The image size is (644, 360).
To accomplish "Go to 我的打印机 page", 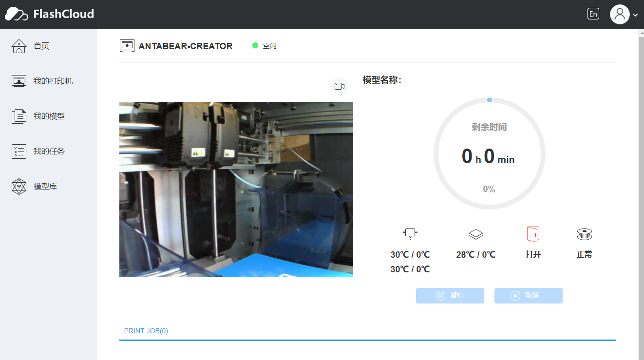I will [x=53, y=81].
